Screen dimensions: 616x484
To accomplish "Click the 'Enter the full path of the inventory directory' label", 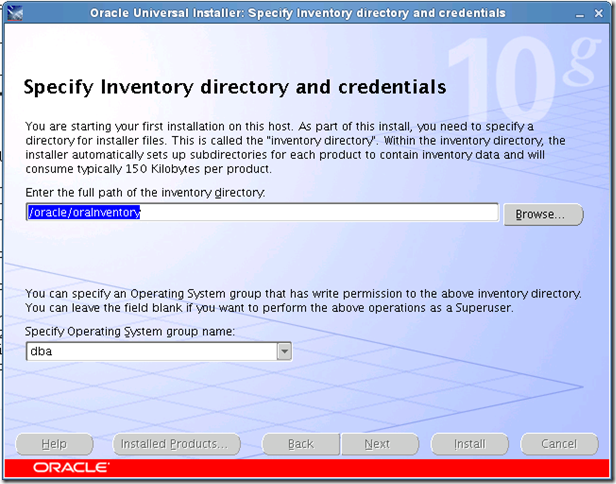I will point(145,192).
